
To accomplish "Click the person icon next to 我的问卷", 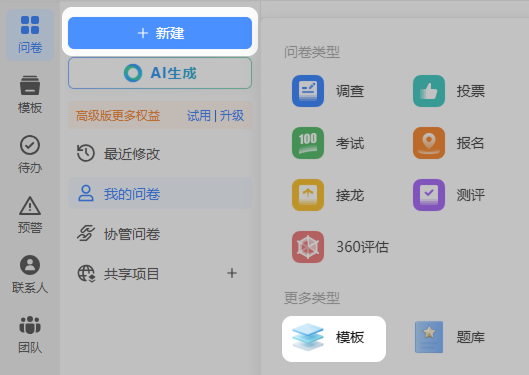I will [x=86, y=193].
